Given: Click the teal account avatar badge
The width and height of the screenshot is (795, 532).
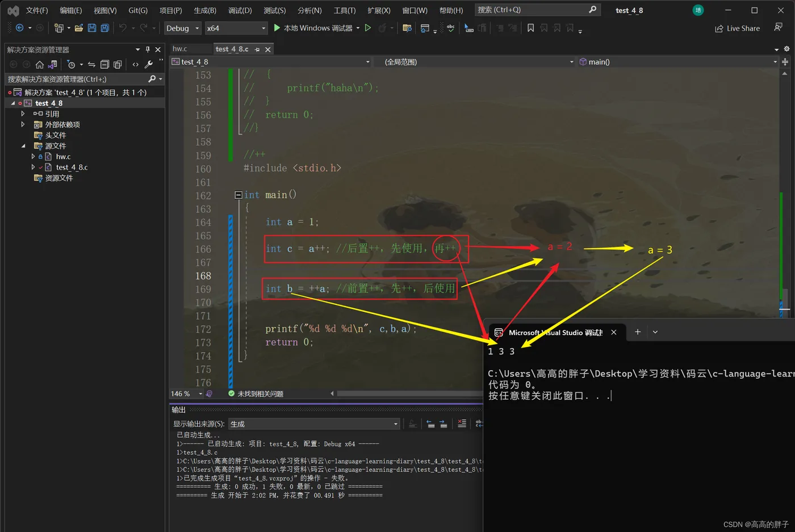Looking at the screenshot, I should click(698, 10).
